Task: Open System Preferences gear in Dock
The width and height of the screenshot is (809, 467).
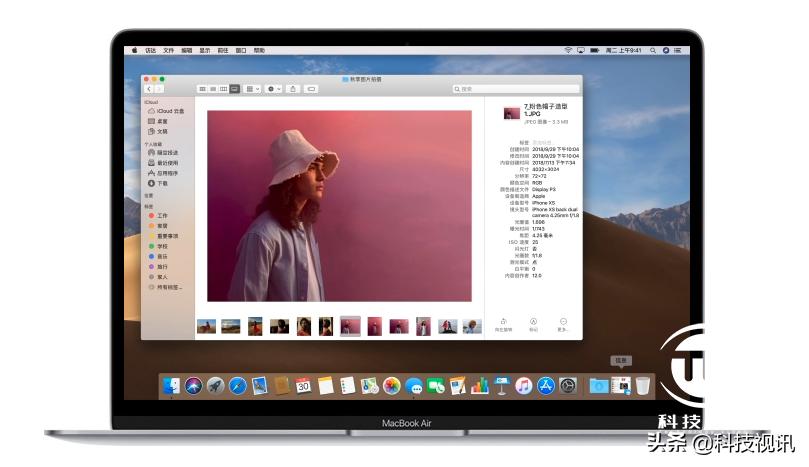Action: point(568,385)
